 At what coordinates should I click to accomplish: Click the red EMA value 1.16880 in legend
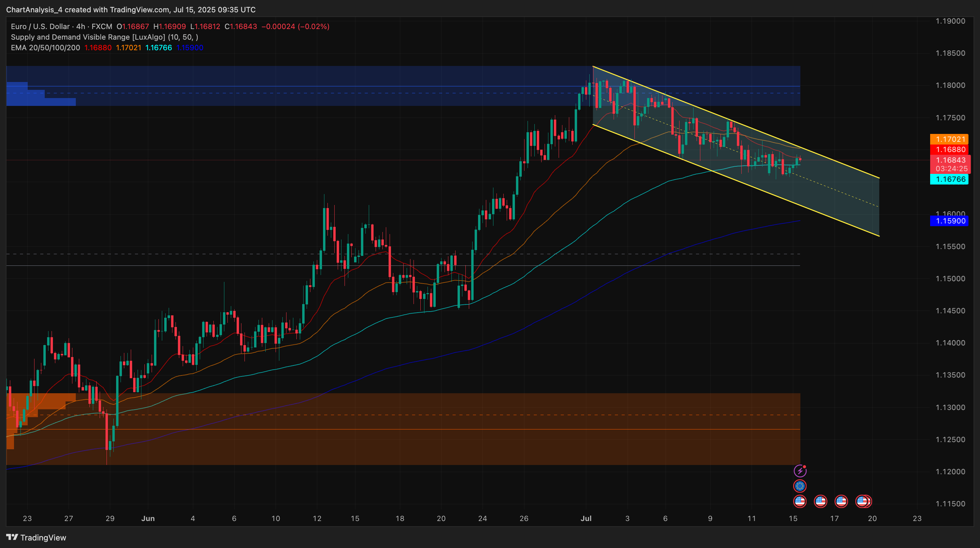point(98,48)
